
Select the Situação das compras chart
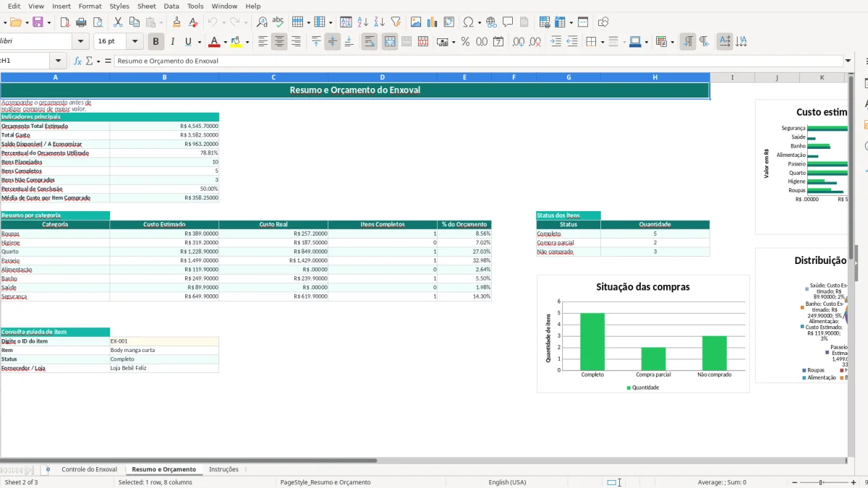tap(643, 333)
